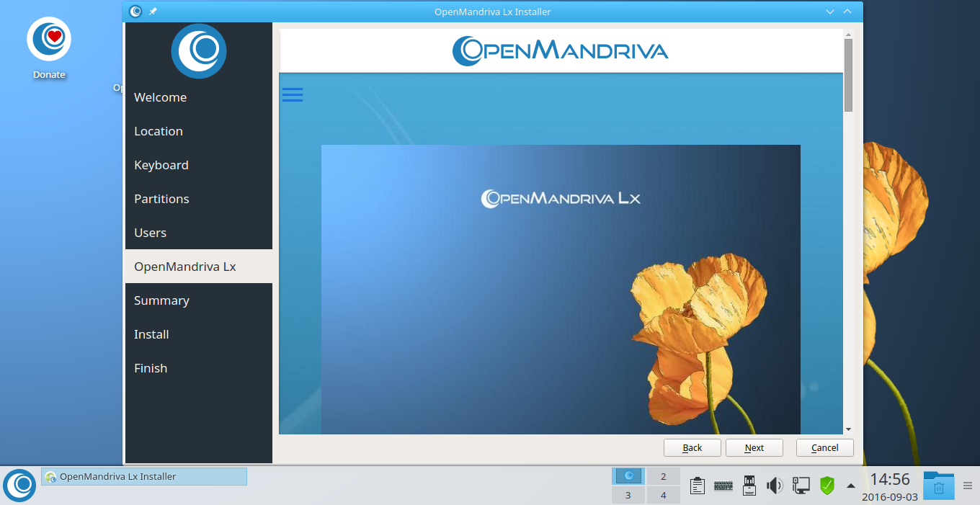
Task: Click the OpenMandriva Lx slideshow image
Action: click(561, 290)
